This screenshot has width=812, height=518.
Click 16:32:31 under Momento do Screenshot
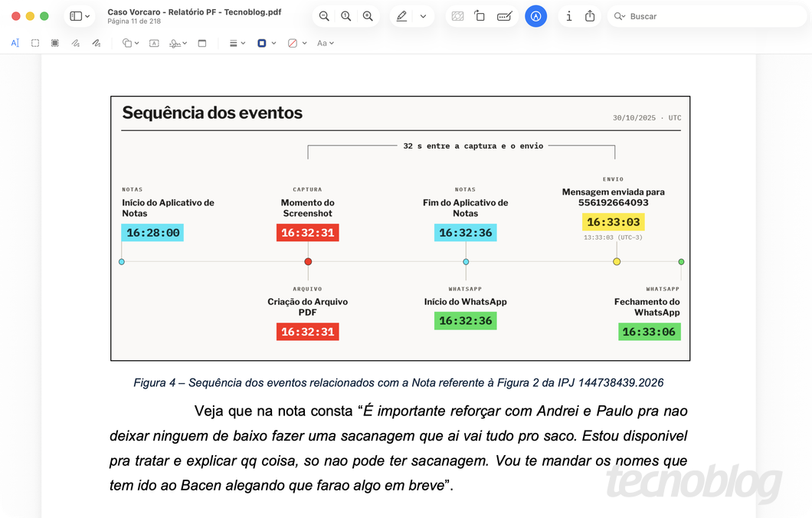pyautogui.click(x=308, y=233)
